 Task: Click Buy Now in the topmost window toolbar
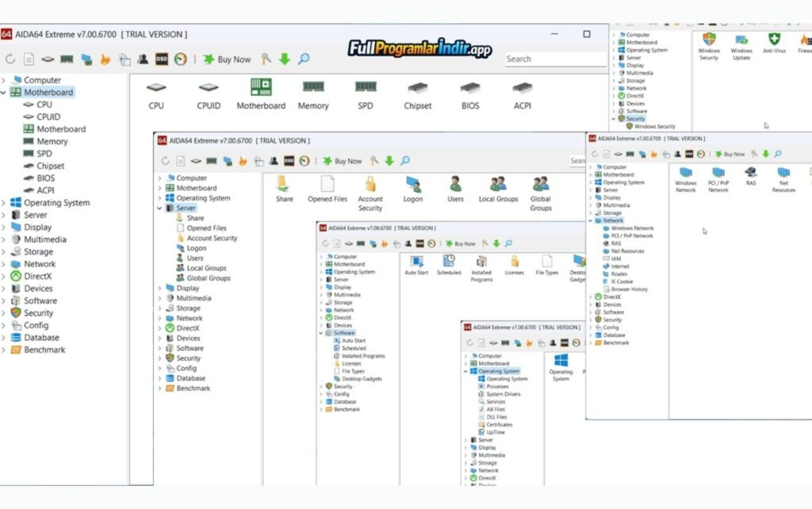pos(227,59)
